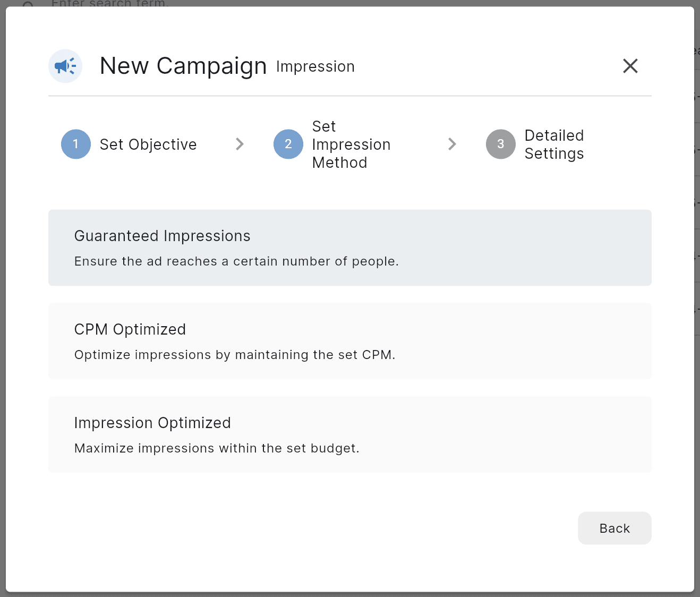Image resolution: width=700 pixels, height=597 pixels.
Task: Go to the Set Objective step label
Action: pos(148,144)
